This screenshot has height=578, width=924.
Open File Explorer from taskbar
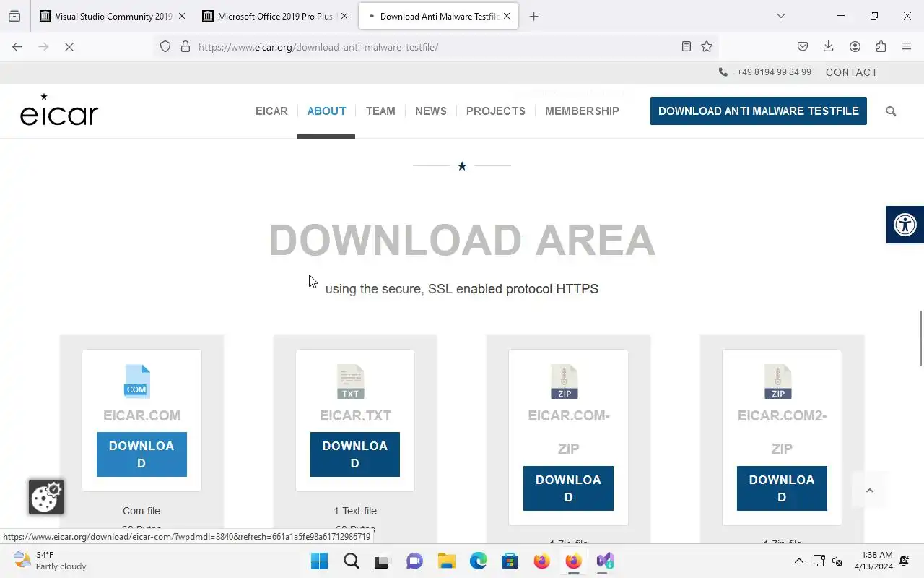coord(446,561)
